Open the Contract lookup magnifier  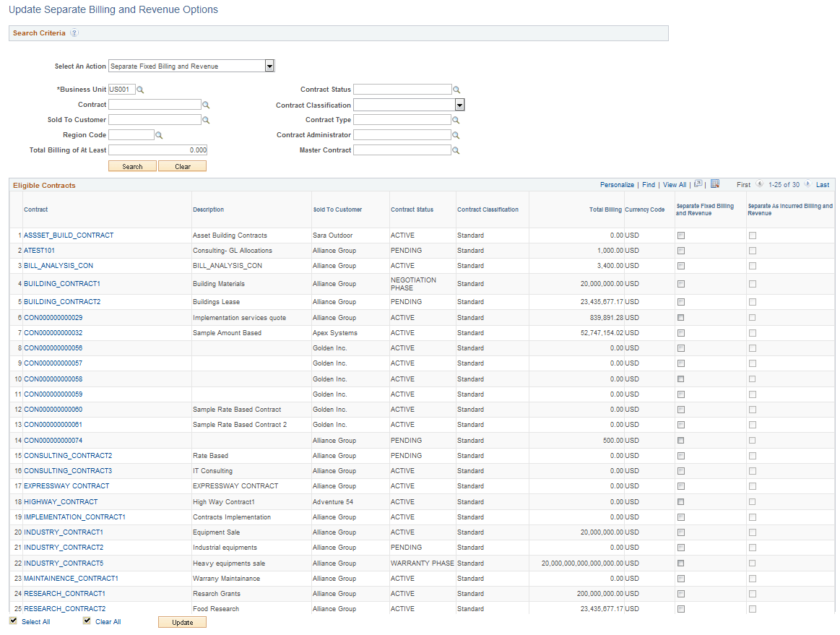point(206,104)
